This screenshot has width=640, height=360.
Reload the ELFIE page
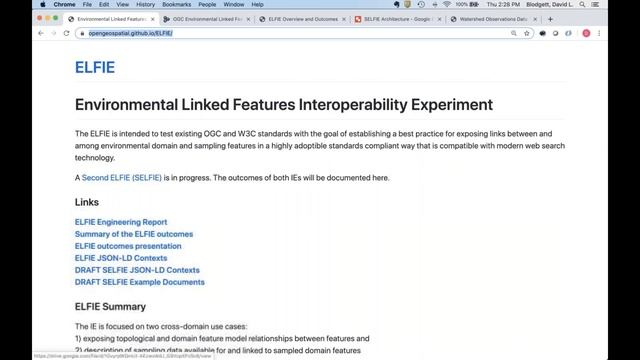point(67,33)
